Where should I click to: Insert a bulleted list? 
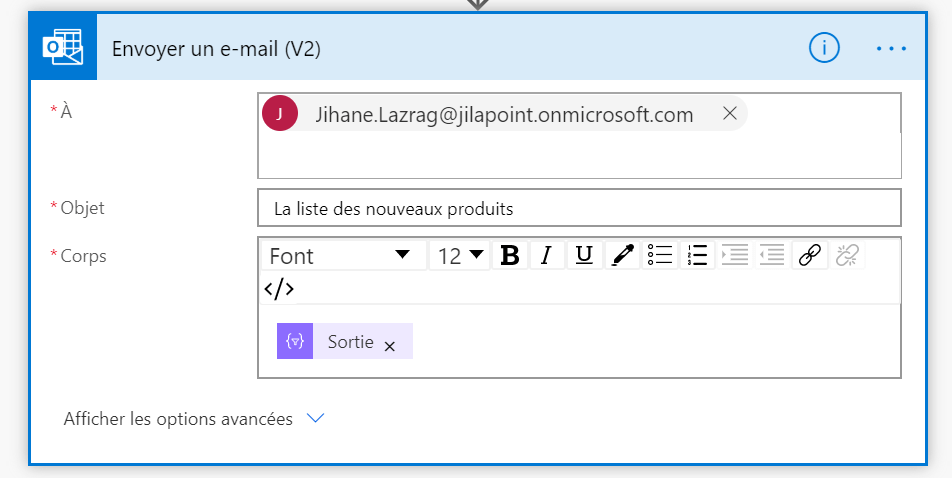coord(660,256)
